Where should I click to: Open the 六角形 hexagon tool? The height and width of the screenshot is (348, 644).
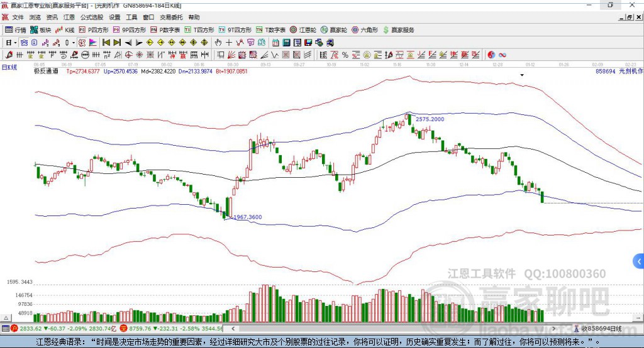365,30
